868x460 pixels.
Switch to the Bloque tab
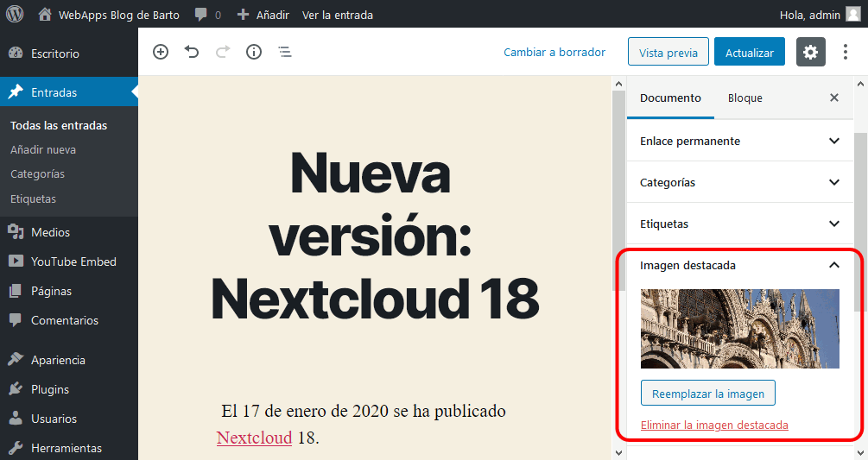point(744,98)
